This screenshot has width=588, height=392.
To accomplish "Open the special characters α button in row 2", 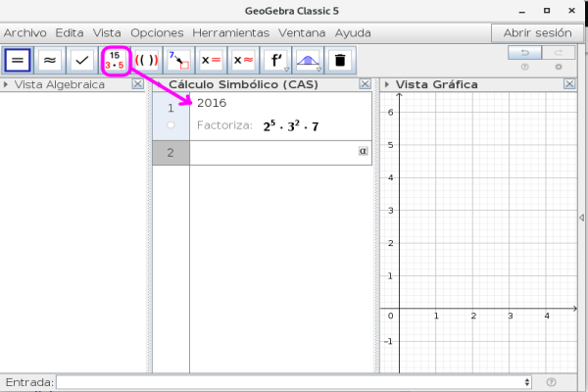I will 363,151.
